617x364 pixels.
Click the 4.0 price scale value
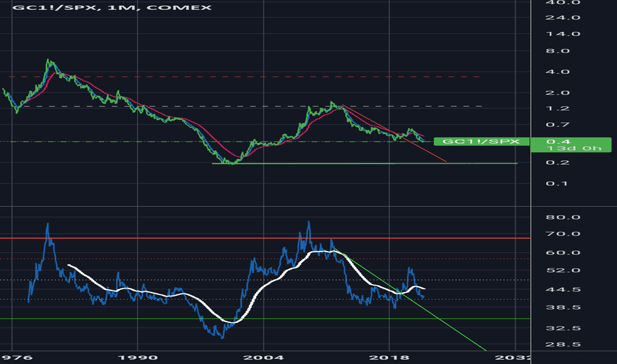557,71
